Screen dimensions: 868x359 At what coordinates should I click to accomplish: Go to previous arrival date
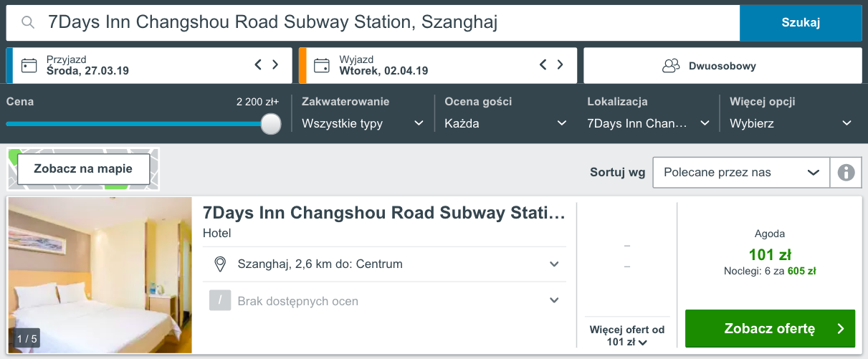pyautogui.click(x=258, y=65)
